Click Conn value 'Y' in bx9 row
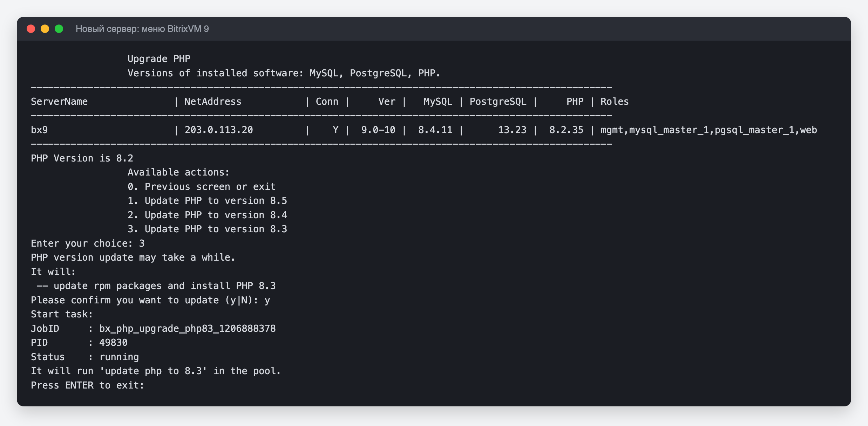Screen dimensions: 868x426 [335, 130]
